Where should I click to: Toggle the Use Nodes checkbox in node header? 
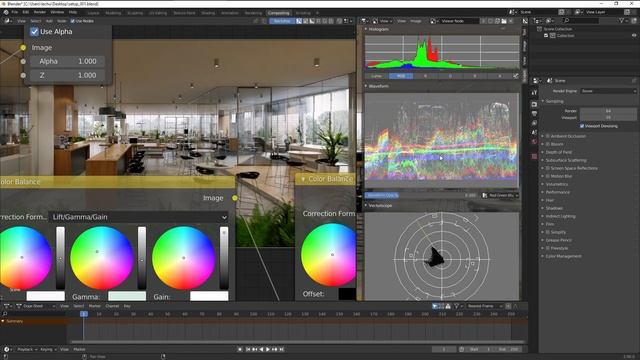[73, 21]
